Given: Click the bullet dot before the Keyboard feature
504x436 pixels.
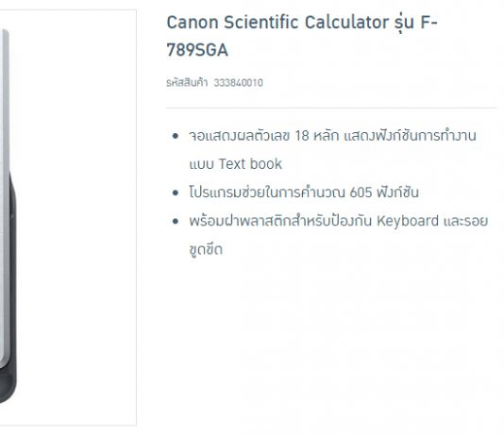Looking at the screenshot, I should coord(176,221).
